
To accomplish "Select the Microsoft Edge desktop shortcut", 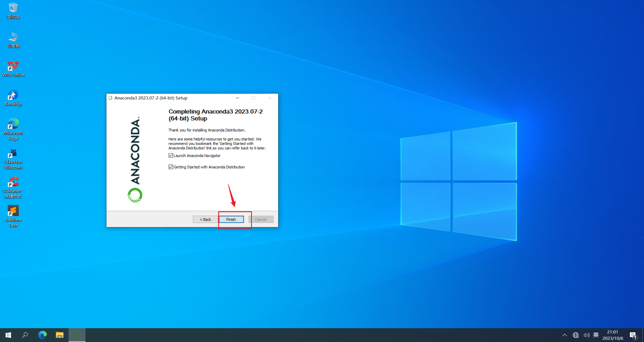I will (13, 129).
